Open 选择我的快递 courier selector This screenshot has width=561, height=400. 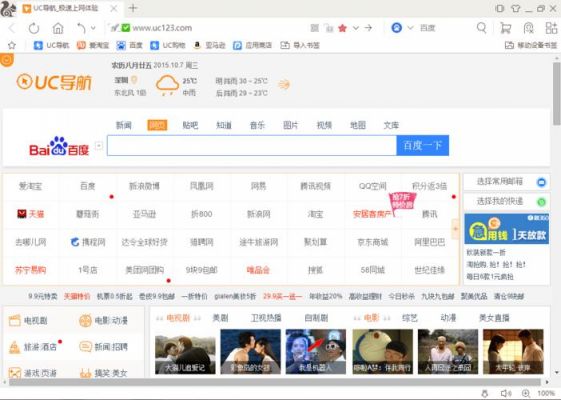(507, 201)
